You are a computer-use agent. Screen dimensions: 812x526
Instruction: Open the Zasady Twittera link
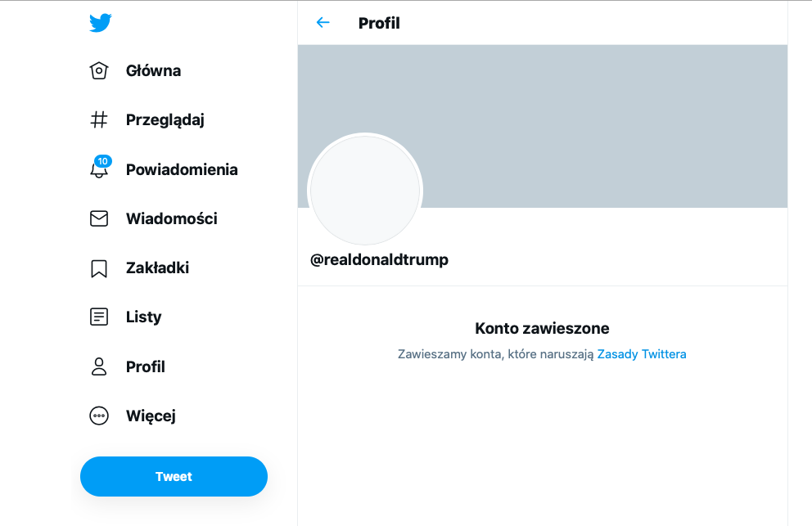[x=642, y=354]
